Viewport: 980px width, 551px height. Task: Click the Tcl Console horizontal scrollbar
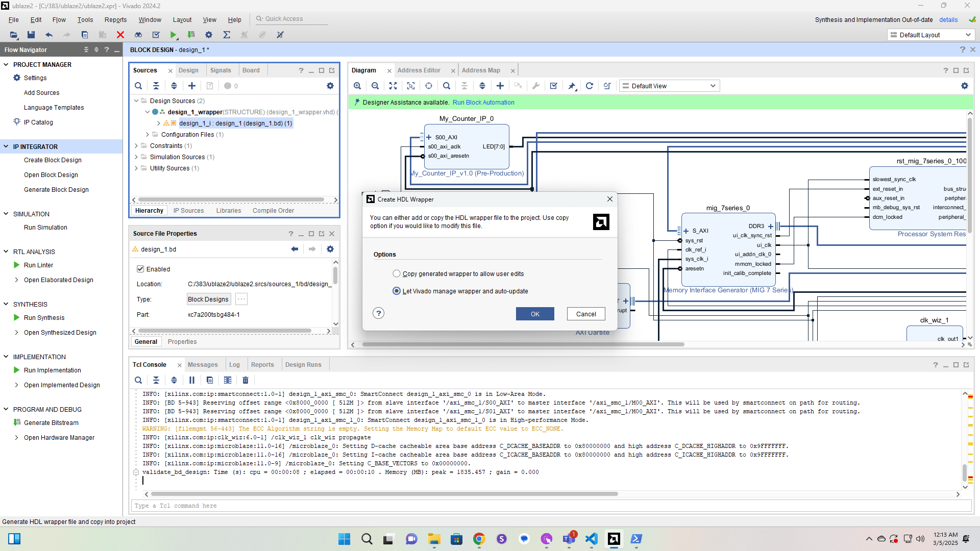coord(384,494)
